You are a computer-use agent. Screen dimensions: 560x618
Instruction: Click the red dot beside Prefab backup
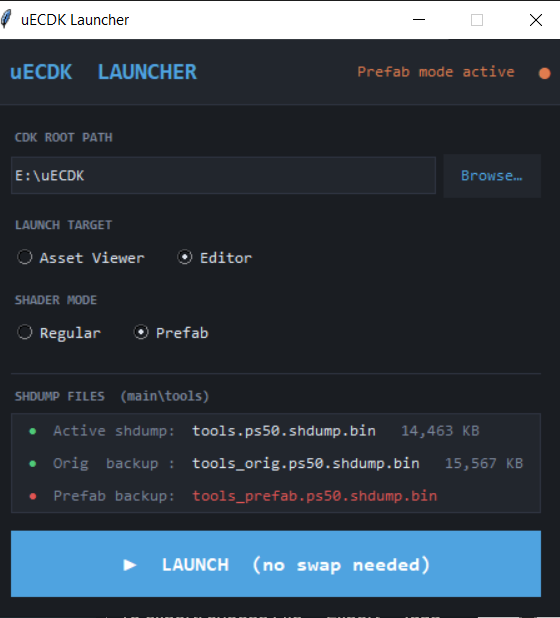click(x=33, y=496)
